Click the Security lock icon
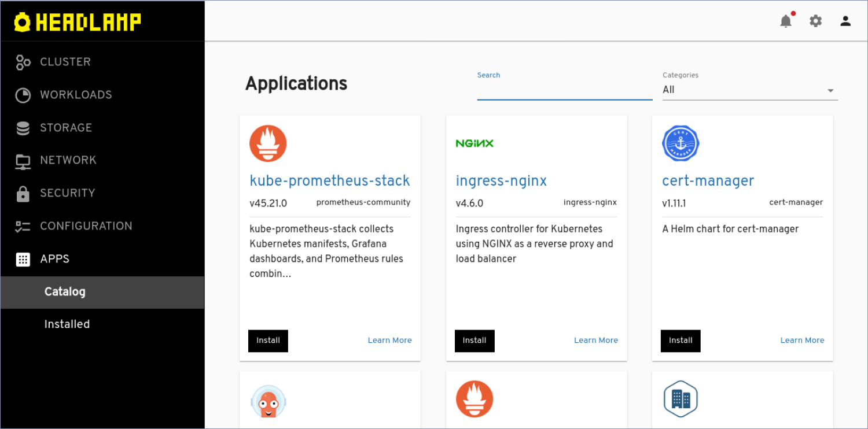Viewport: 868px width, 429px height. (x=23, y=194)
